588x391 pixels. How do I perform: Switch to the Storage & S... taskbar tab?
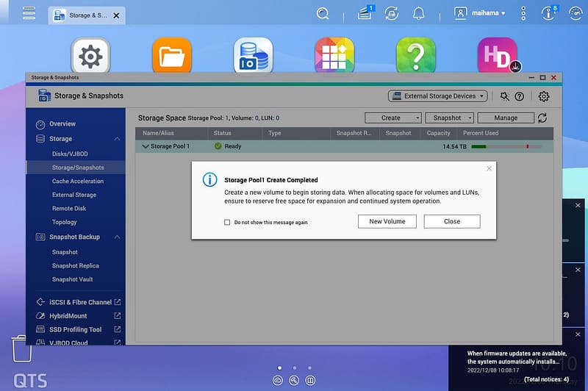[x=88, y=15]
